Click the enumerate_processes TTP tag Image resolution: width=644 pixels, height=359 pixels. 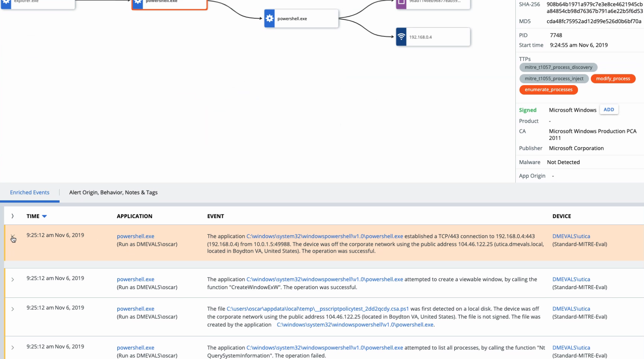coord(548,90)
